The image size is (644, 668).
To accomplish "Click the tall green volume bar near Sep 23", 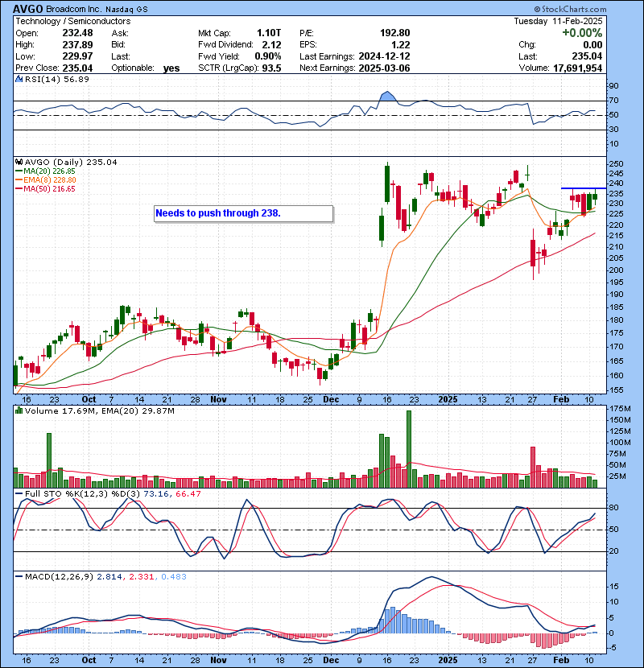I will tap(49, 460).
